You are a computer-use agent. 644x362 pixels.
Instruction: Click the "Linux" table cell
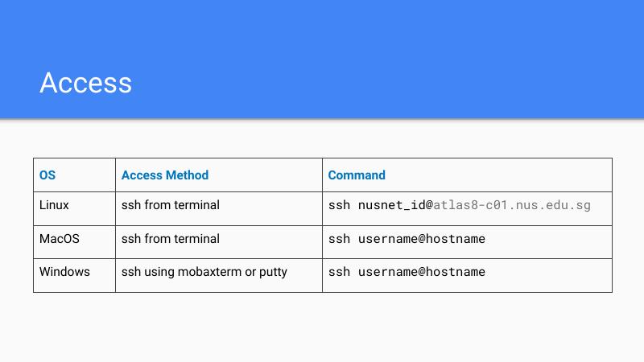[x=54, y=205]
